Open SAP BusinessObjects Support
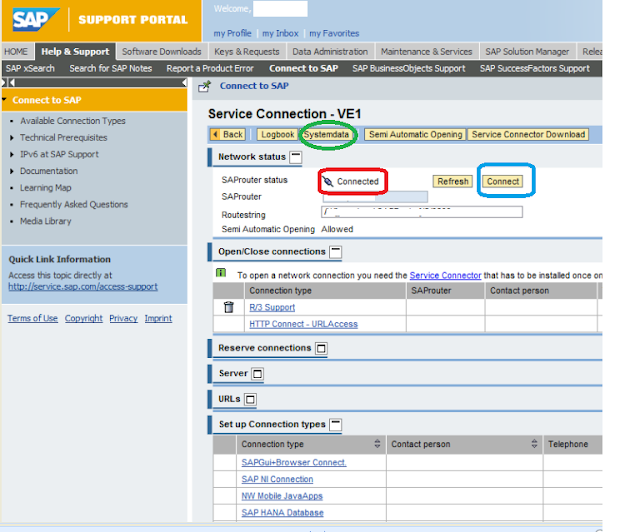 pos(409,68)
